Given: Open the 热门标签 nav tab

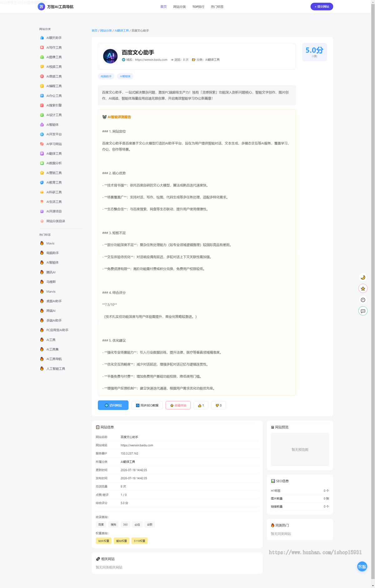Looking at the screenshot, I should pyautogui.click(x=217, y=7).
